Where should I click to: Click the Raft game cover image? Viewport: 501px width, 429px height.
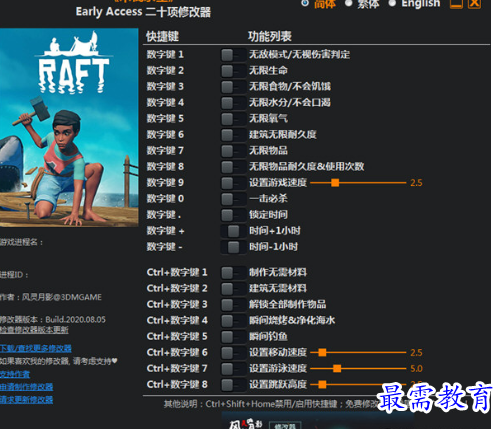(69, 127)
